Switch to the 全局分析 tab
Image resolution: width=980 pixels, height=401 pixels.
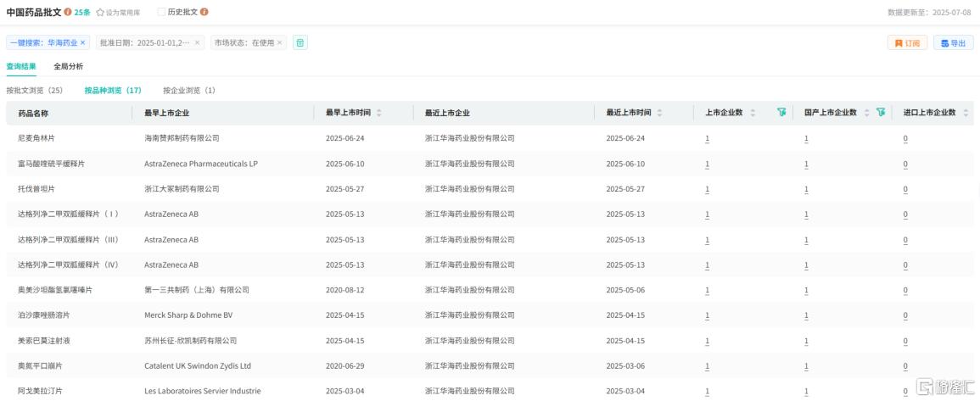tap(69, 66)
